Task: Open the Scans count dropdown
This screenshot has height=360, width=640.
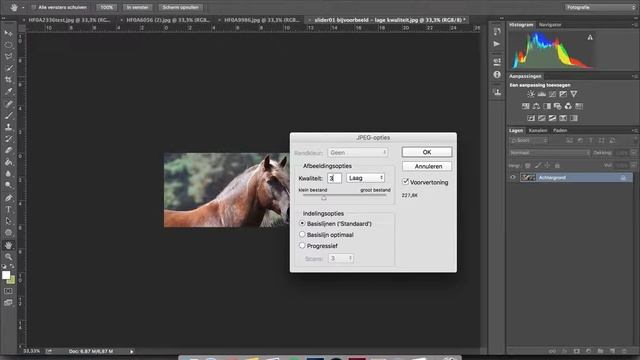Action: (341, 258)
